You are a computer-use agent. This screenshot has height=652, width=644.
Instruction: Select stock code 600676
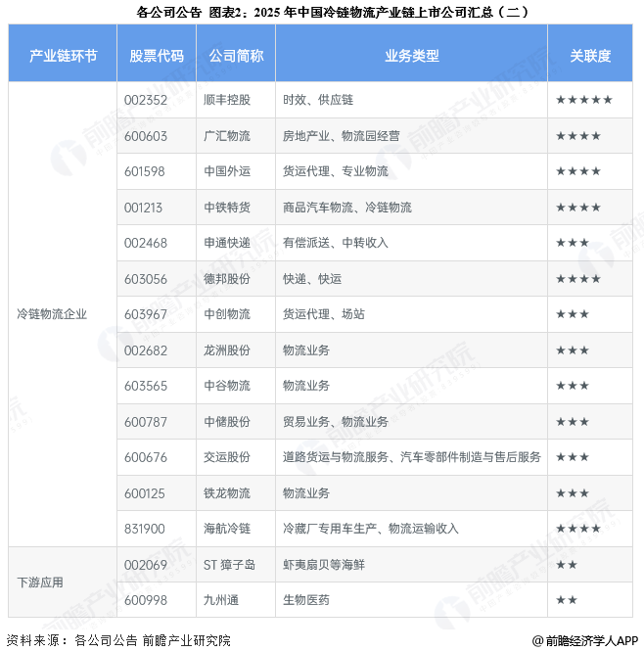click(146, 457)
